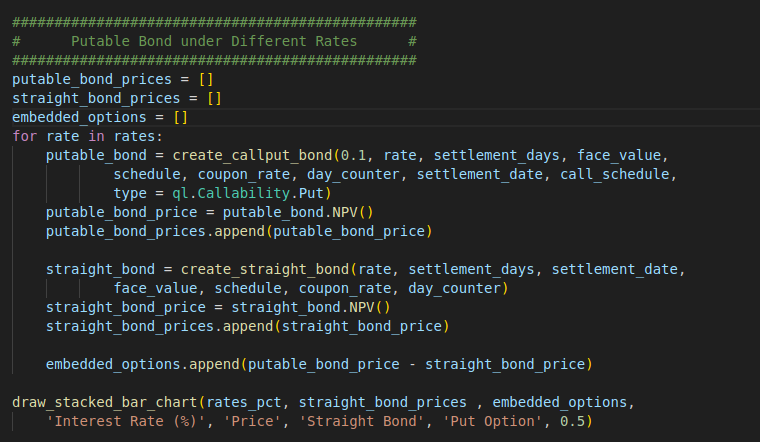Click the create_callput_bond function call
Viewport: 760px width, 442px height.
point(256,156)
